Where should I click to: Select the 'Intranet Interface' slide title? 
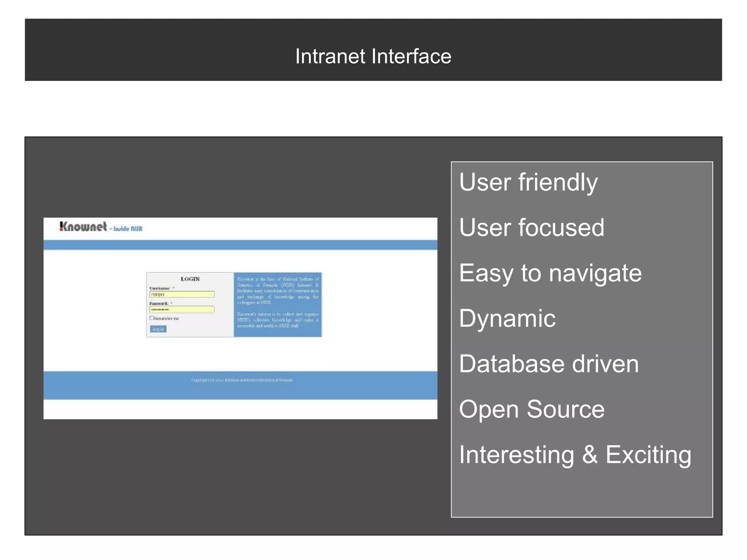tap(373, 57)
